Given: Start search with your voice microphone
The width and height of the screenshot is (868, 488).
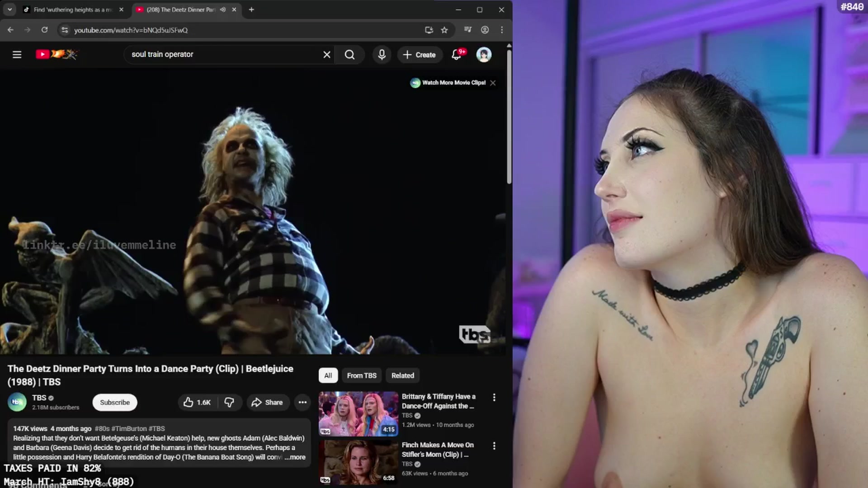Looking at the screenshot, I should [382, 55].
